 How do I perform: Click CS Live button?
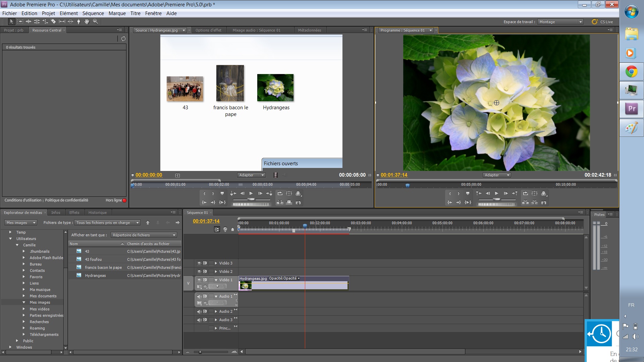pos(602,22)
